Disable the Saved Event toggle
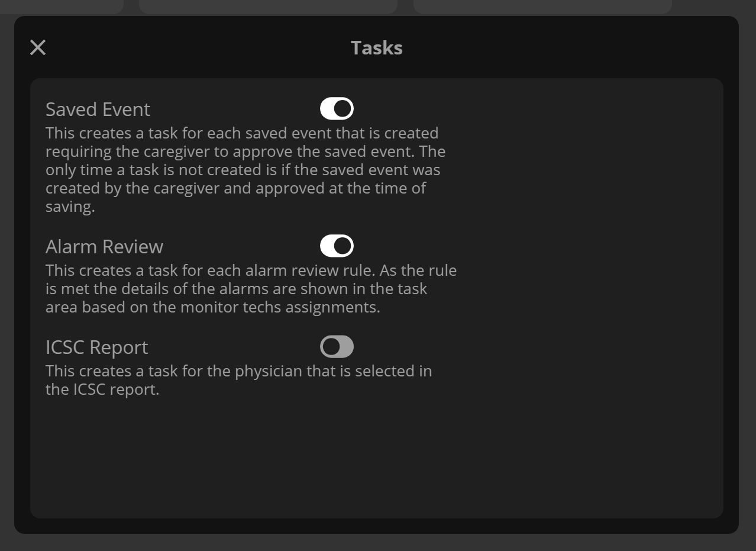Viewport: 756px width, 551px height. coord(337,109)
